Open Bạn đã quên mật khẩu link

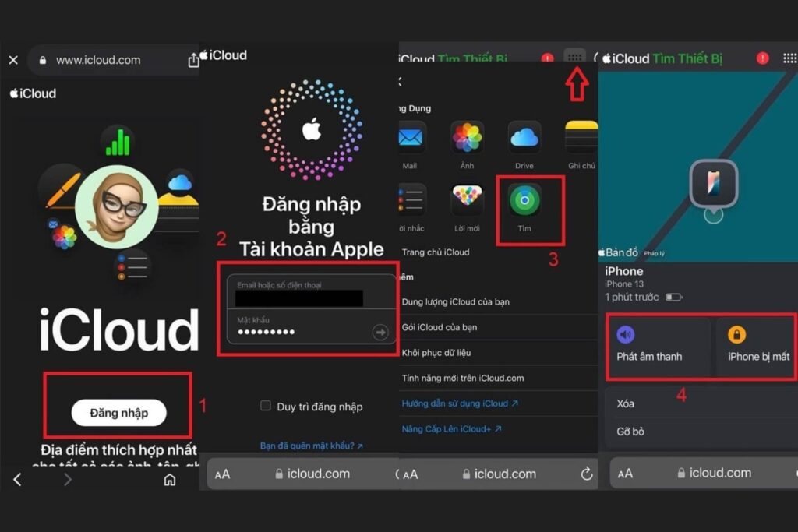(x=311, y=446)
